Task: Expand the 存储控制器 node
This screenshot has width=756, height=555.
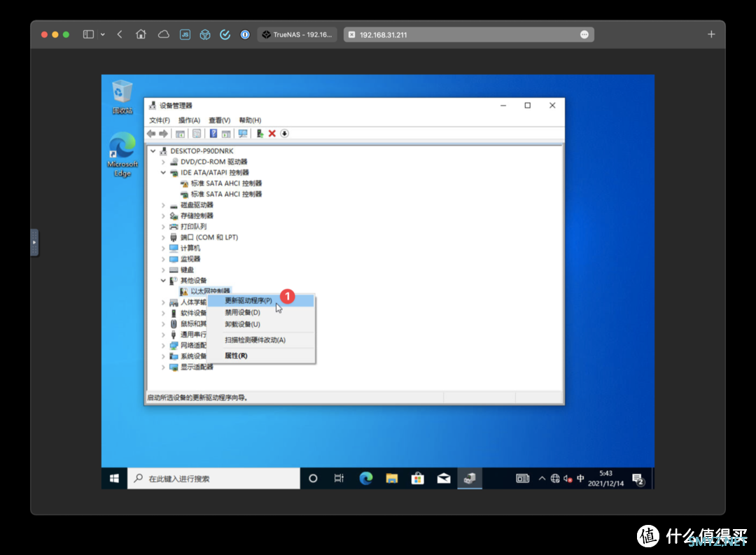Action: pos(163,216)
